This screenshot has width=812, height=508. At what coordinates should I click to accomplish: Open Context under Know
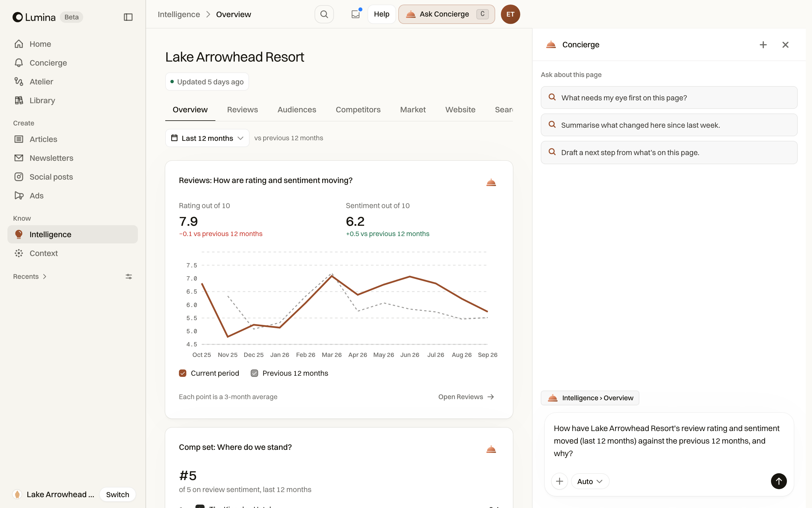tap(73, 253)
